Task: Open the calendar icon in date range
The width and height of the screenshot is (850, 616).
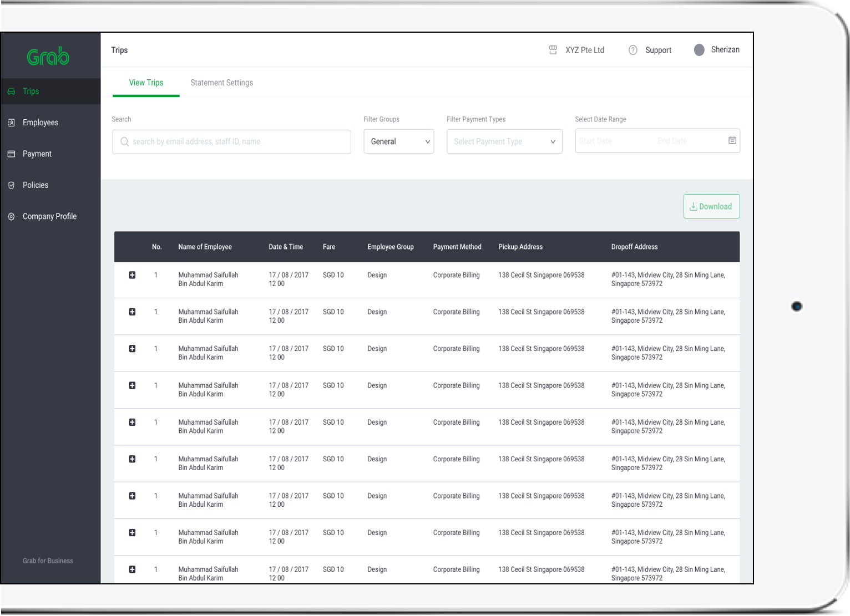Action: click(x=732, y=141)
